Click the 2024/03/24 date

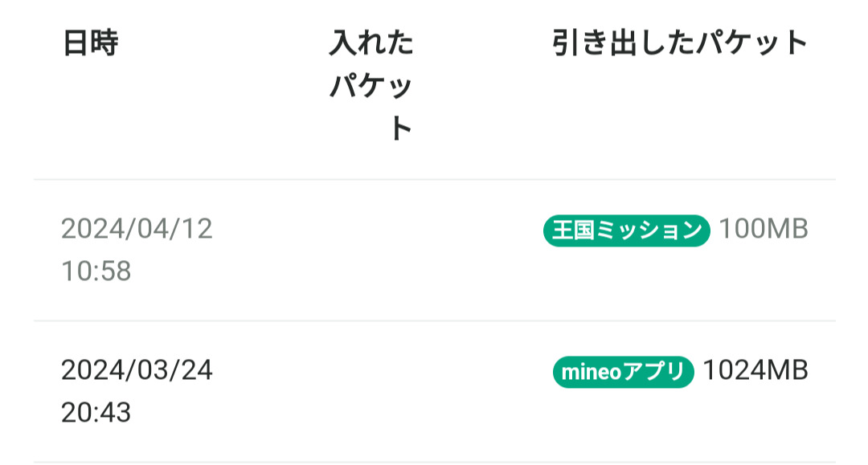pyautogui.click(x=137, y=371)
